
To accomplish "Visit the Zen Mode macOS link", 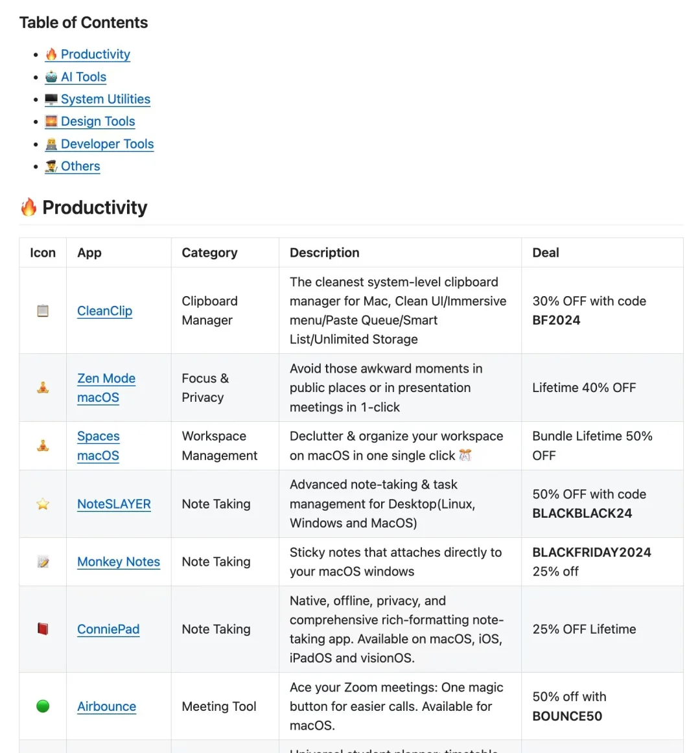I will (106, 378).
